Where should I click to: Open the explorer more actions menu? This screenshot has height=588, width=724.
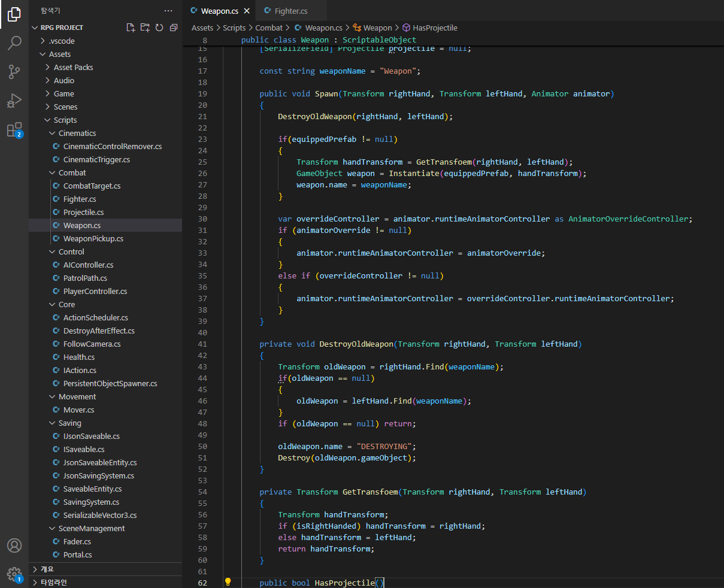click(168, 11)
